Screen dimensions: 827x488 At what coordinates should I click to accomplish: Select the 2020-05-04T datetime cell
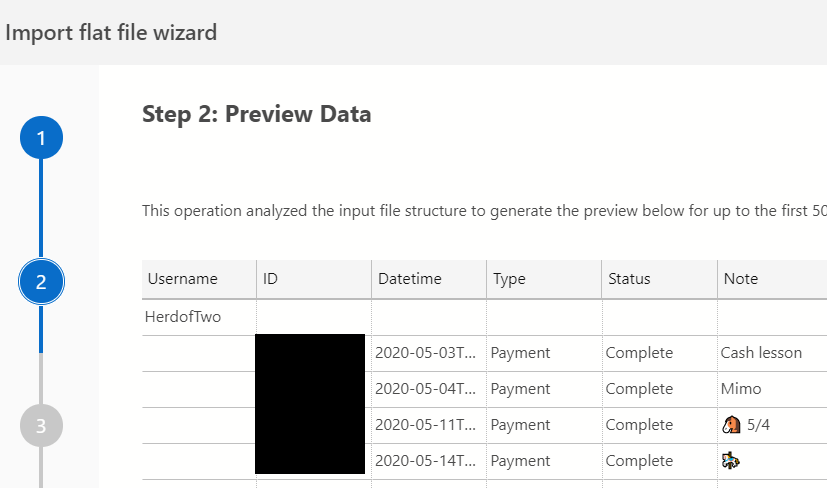[x=427, y=389]
